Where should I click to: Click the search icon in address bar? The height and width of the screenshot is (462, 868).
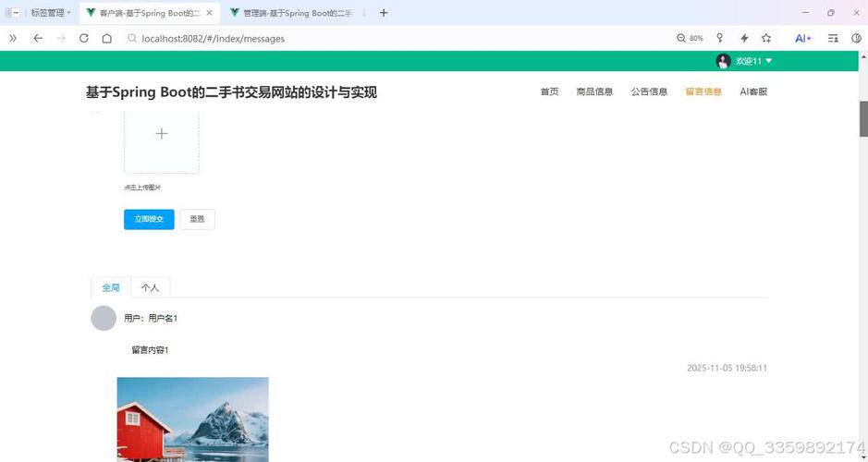pos(132,38)
